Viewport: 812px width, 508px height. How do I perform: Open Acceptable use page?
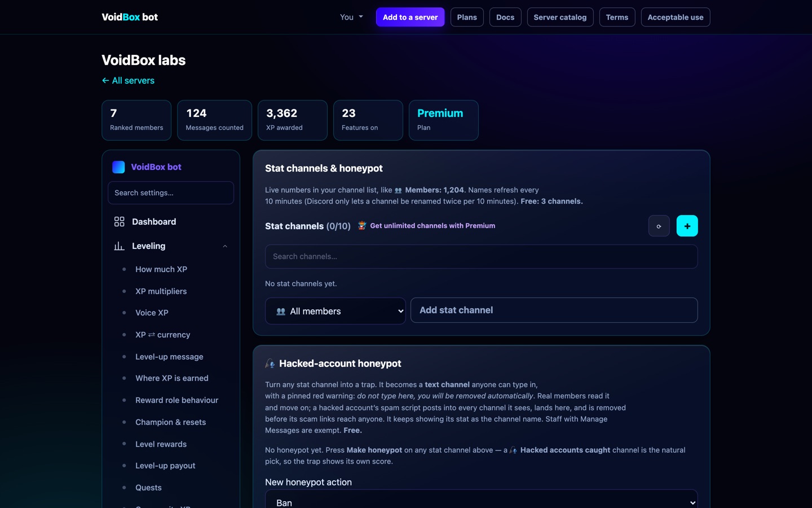tap(676, 17)
